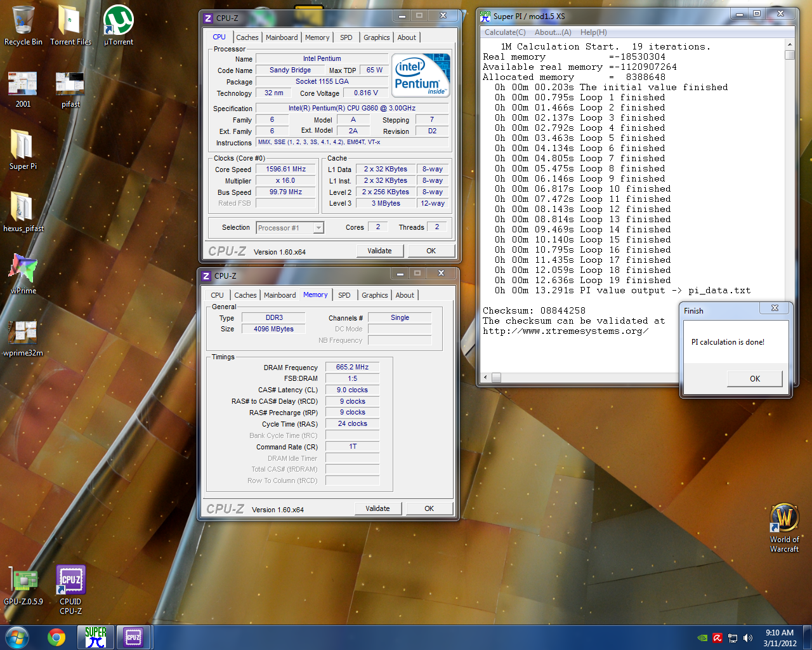Click the CAS# Latency 9.0 clocks value
The image size is (812, 650).
point(352,390)
